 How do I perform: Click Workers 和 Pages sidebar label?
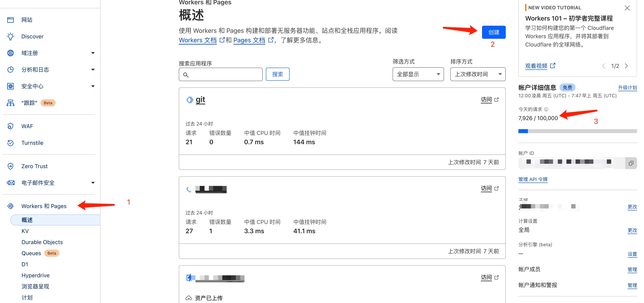click(44, 206)
